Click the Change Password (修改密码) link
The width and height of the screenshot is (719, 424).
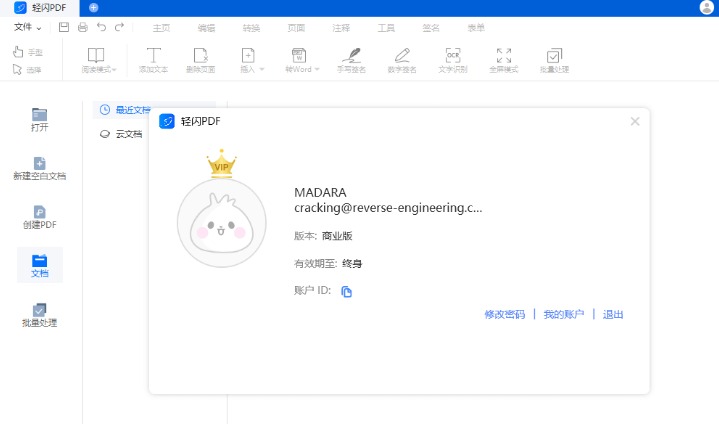pyautogui.click(x=505, y=314)
